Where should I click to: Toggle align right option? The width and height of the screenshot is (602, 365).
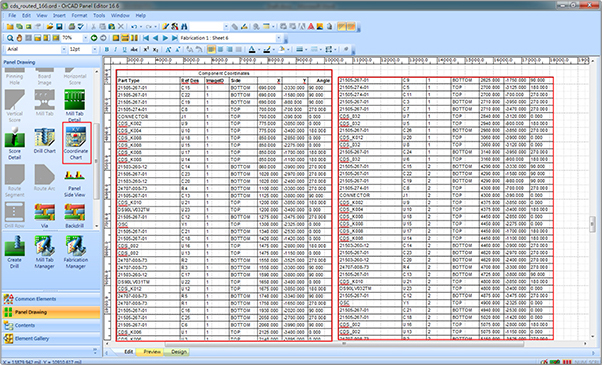pos(230,50)
